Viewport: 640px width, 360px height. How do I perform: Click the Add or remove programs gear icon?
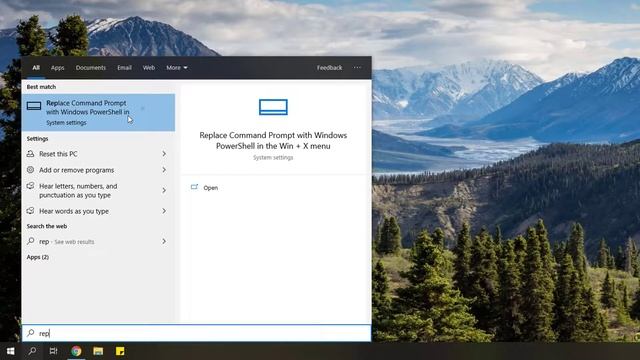click(31, 170)
